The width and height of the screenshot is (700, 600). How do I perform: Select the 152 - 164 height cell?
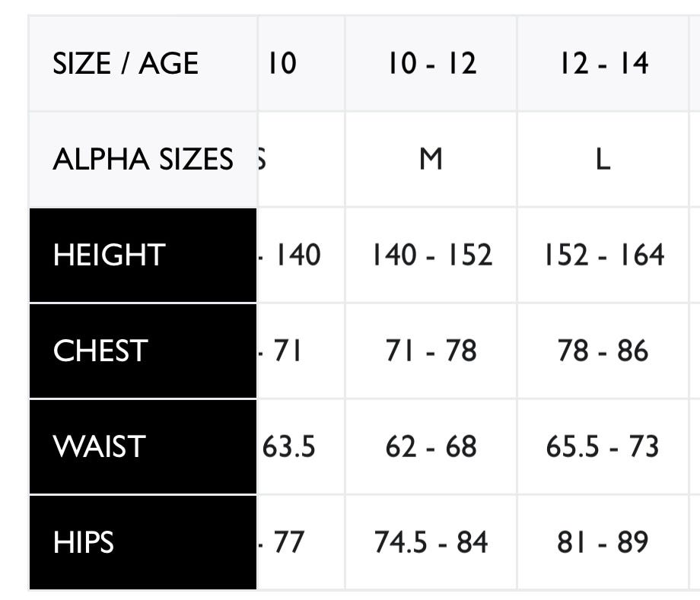pos(603,255)
